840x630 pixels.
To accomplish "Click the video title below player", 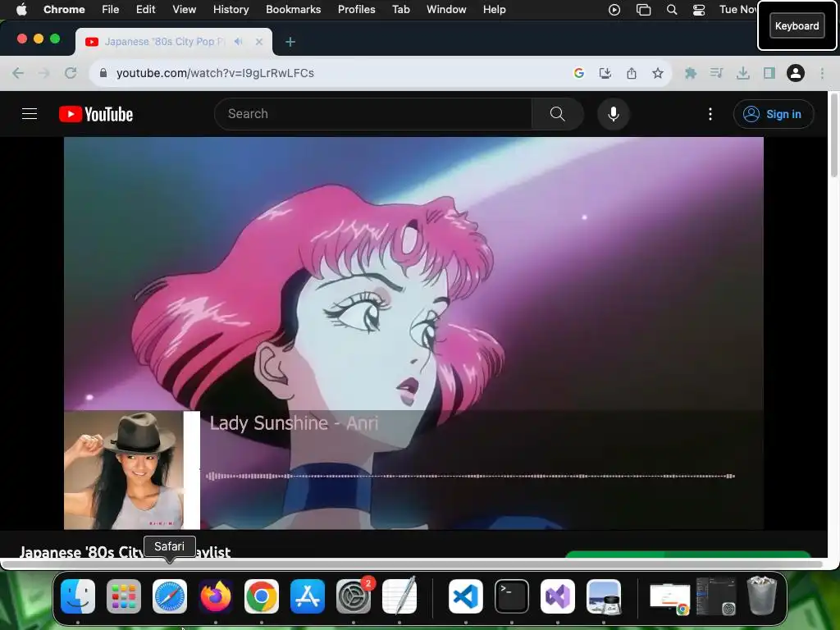I will point(126,551).
